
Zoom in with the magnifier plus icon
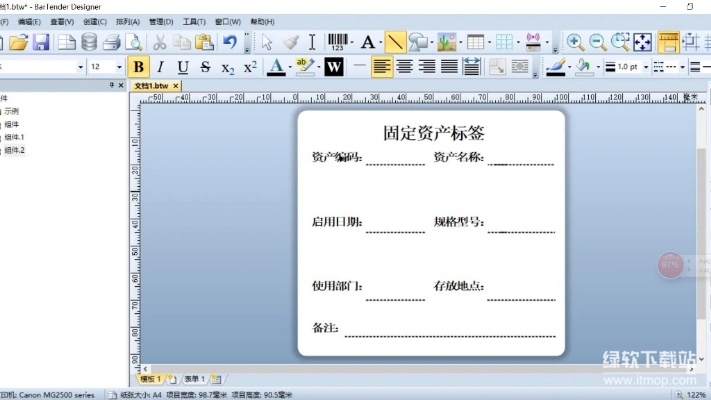click(575, 42)
